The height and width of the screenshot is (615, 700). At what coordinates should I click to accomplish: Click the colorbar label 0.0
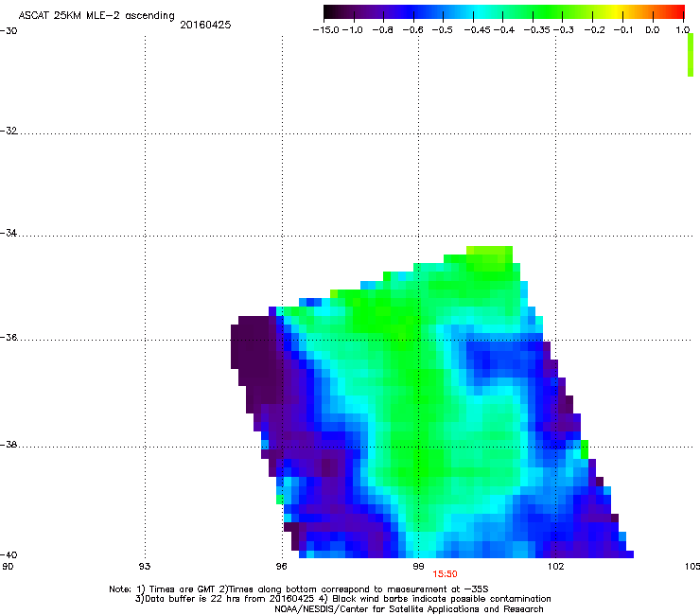[x=653, y=30]
